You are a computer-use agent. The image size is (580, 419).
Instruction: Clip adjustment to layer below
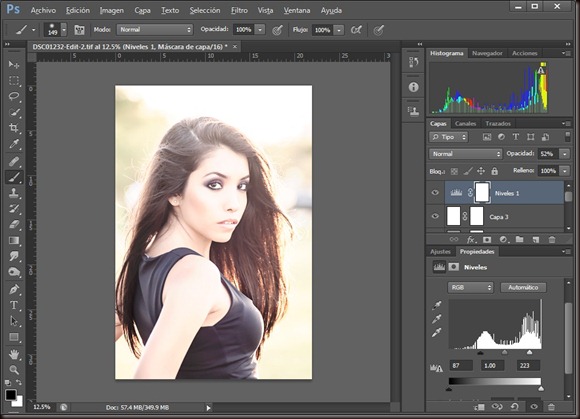coord(479,407)
